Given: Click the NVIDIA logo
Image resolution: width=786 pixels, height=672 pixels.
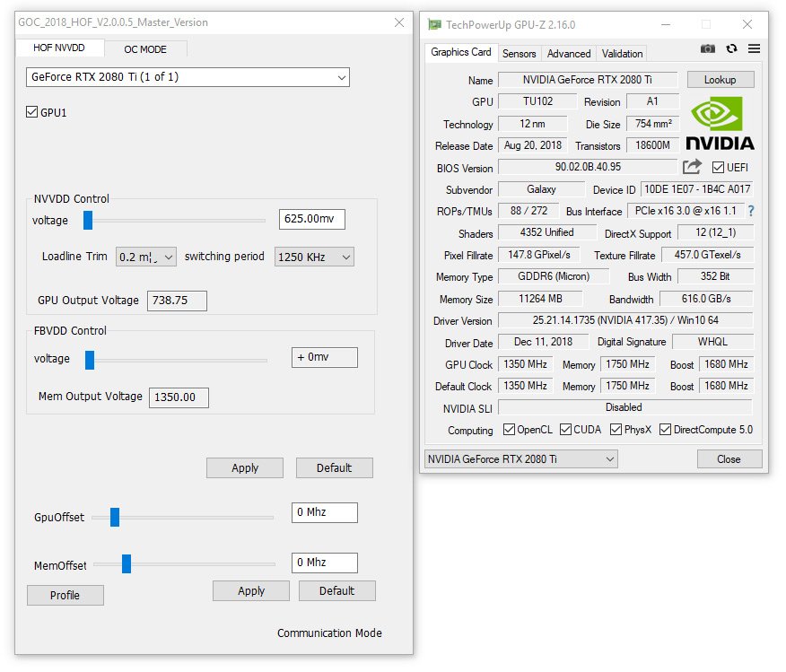Looking at the screenshot, I should point(720,125).
